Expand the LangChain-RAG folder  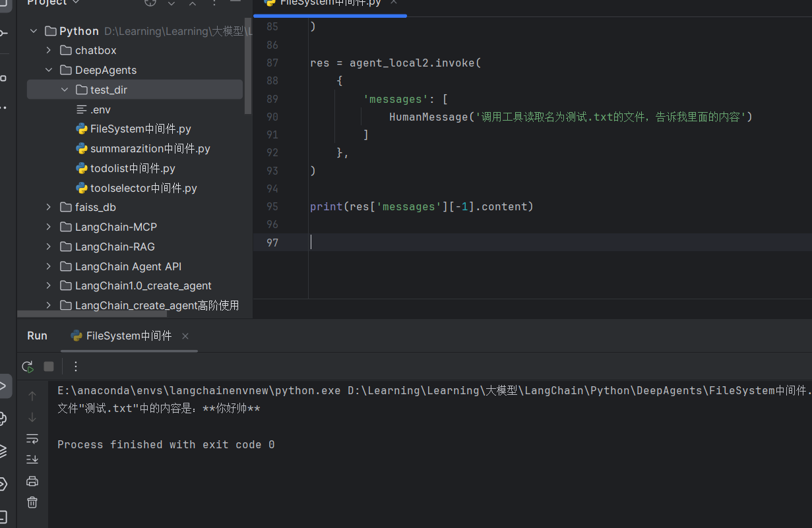[48, 247]
